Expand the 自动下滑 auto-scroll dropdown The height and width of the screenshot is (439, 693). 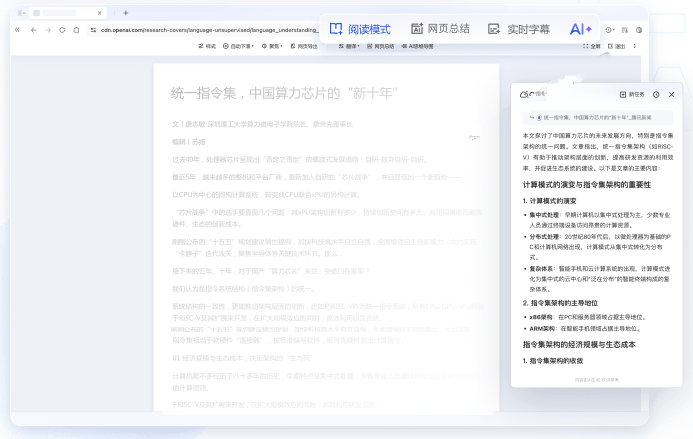pos(238,46)
